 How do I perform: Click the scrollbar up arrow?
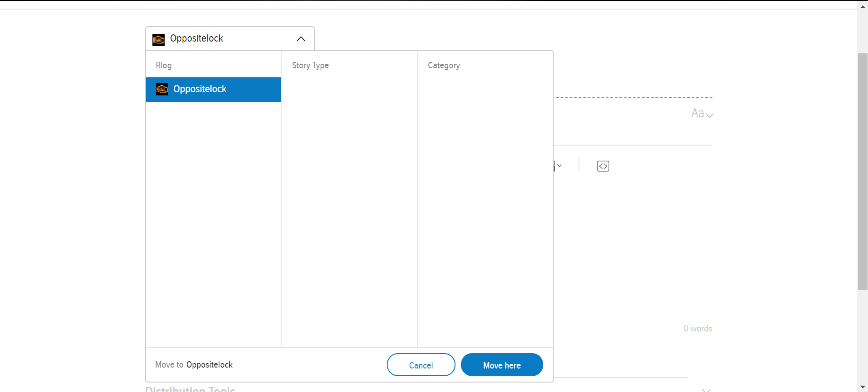[x=863, y=6]
